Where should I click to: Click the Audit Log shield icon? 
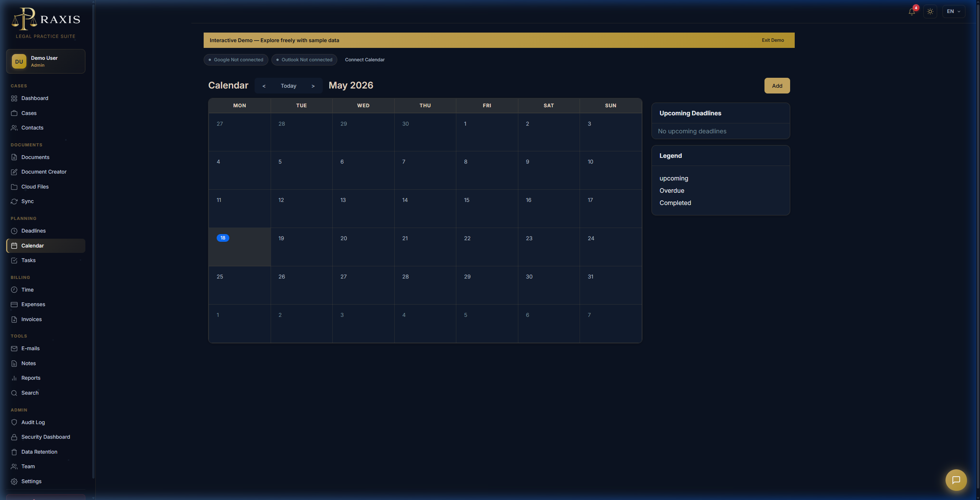(14, 422)
